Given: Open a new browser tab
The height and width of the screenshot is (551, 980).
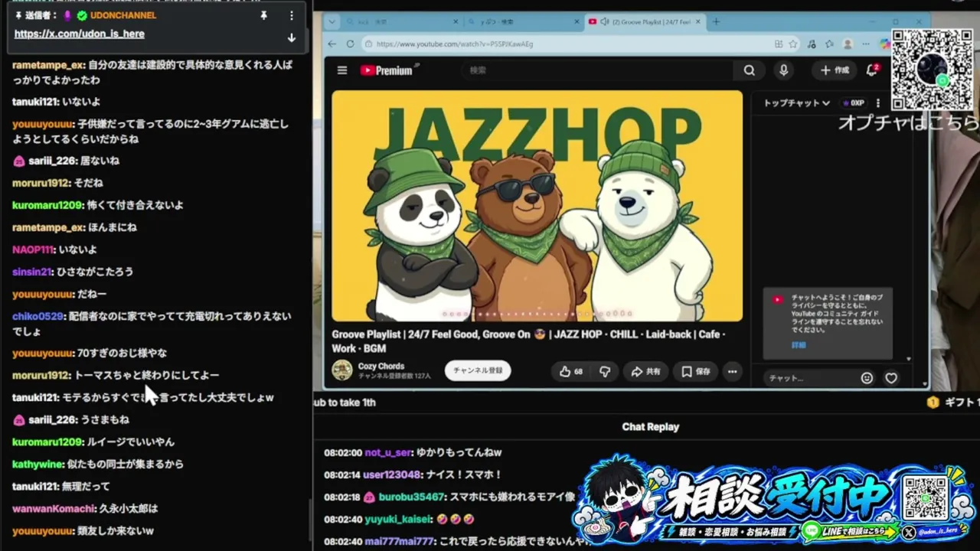Looking at the screenshot, I should [716, 21].
